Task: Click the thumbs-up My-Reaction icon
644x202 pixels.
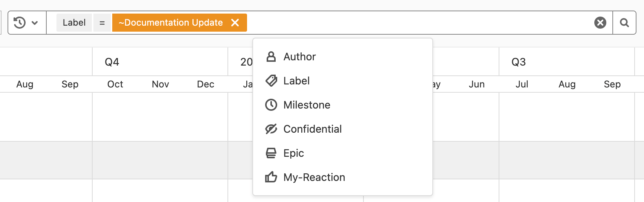Action: pos(271,177)
